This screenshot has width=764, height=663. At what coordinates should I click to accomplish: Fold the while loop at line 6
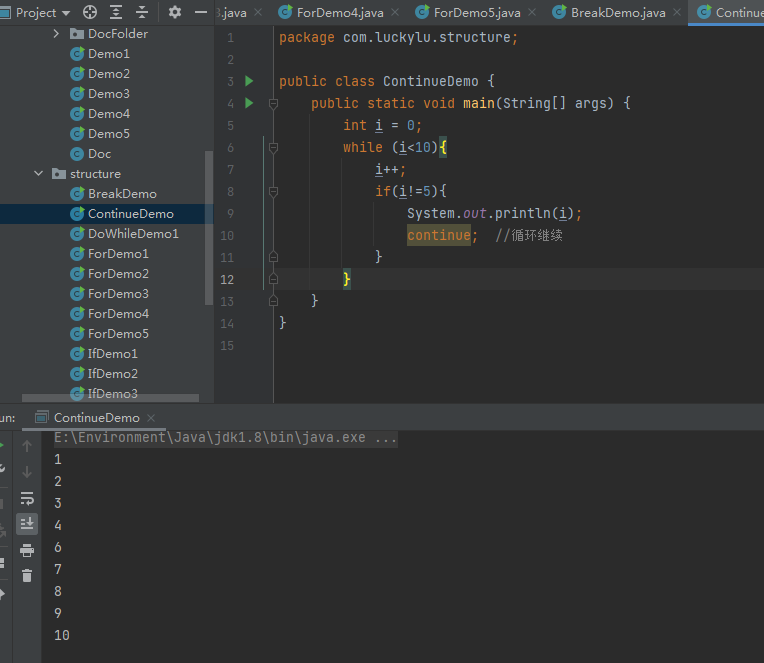click(x=273, y=148)
